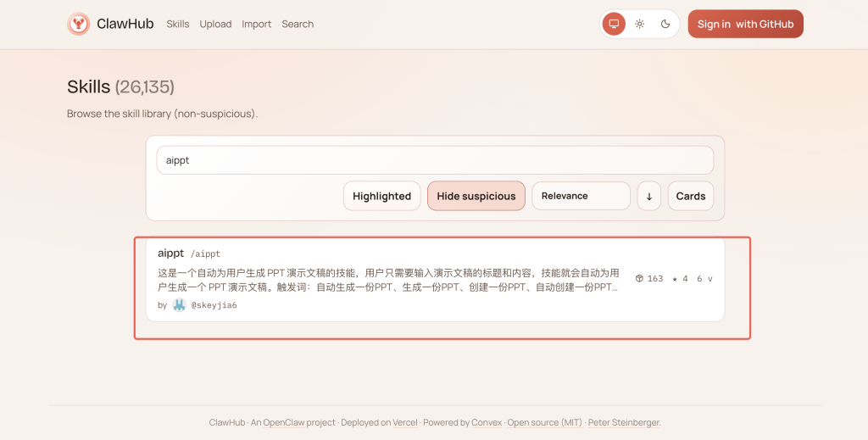Toggle the Highlighted filter

click(381, 196)
